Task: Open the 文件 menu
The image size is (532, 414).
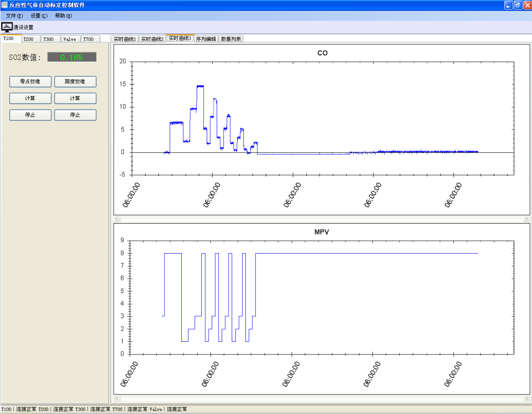Action: pos(14,16)
